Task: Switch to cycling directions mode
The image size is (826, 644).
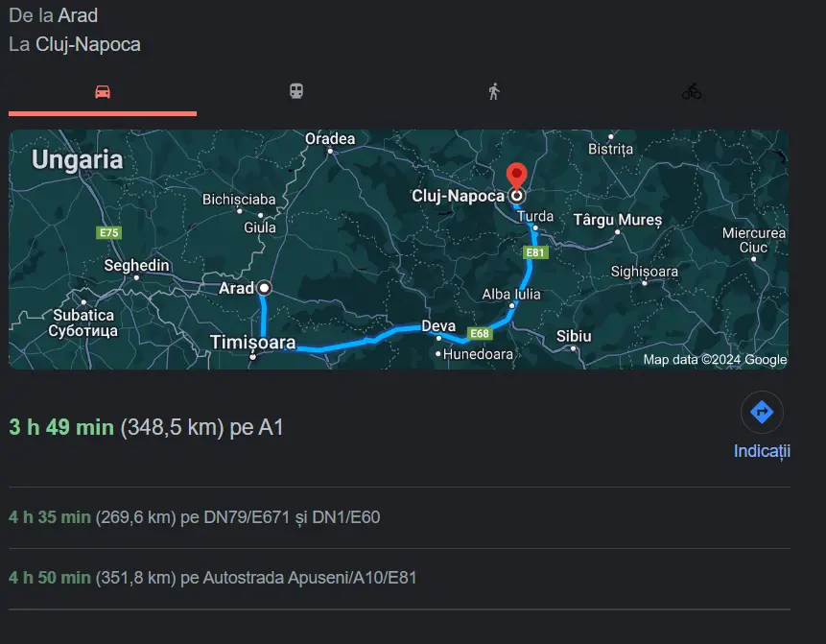Action: (692, 92)
